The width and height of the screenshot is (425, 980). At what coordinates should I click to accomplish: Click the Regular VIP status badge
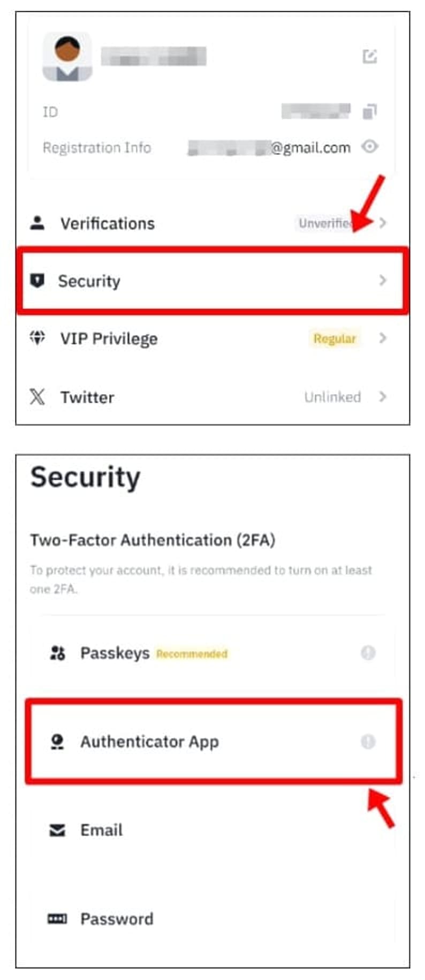(x=335, y=338)
